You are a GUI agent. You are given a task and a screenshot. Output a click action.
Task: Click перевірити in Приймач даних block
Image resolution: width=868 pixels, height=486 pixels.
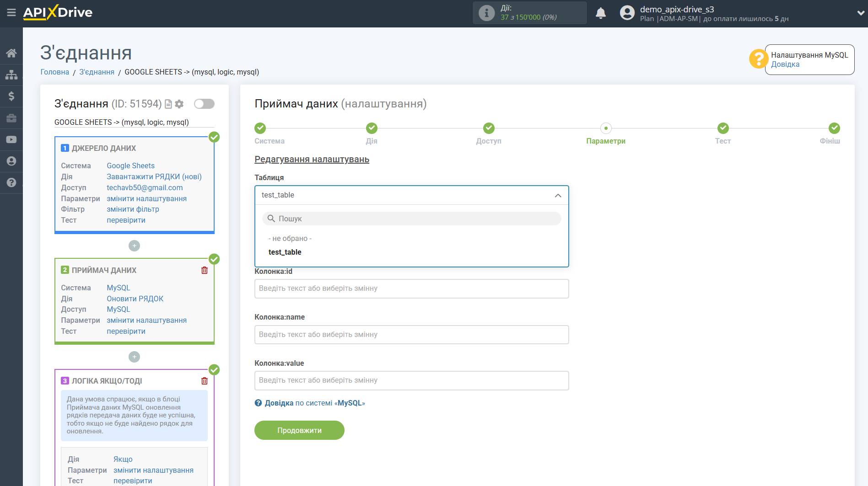point(126,331)
